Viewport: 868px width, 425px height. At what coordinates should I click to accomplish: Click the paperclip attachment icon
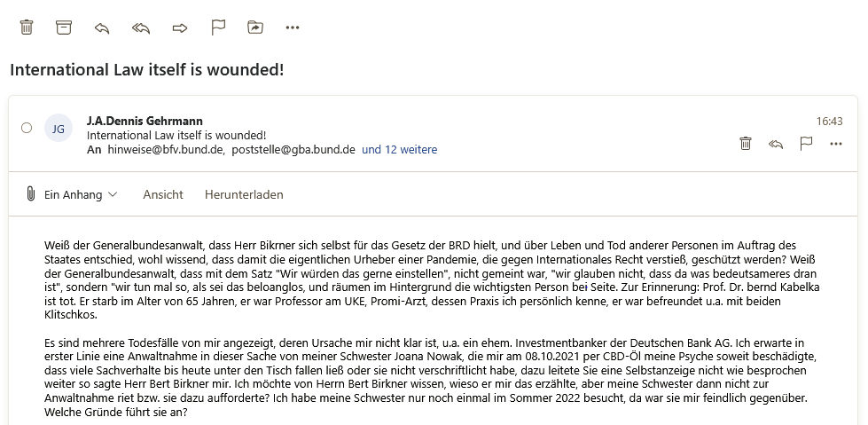tap(30, 194)
